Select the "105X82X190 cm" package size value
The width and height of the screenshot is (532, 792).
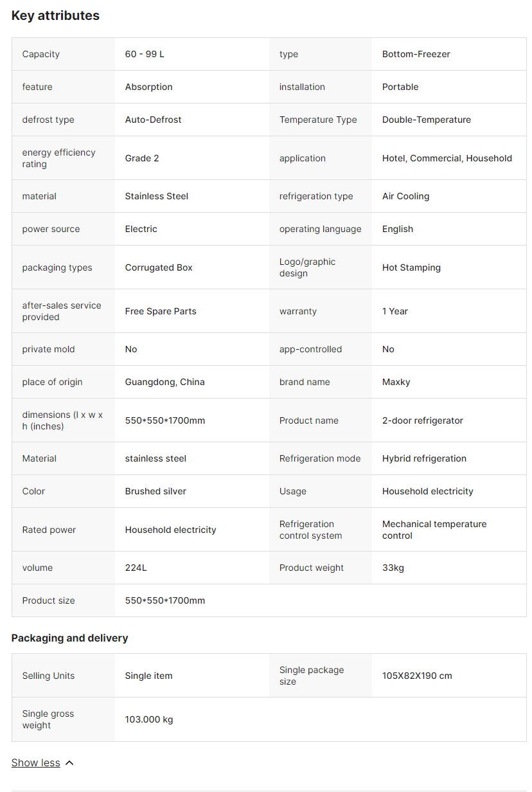point(417,676)
